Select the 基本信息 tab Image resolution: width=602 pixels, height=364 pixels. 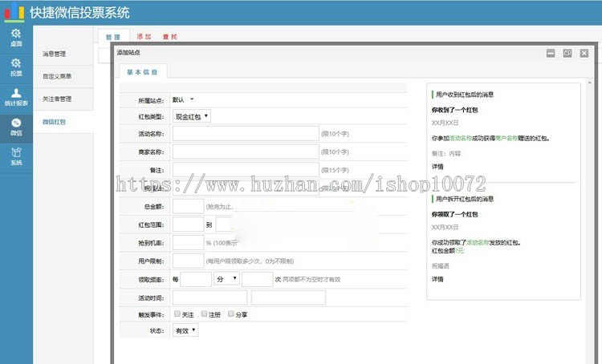point(142,71)
